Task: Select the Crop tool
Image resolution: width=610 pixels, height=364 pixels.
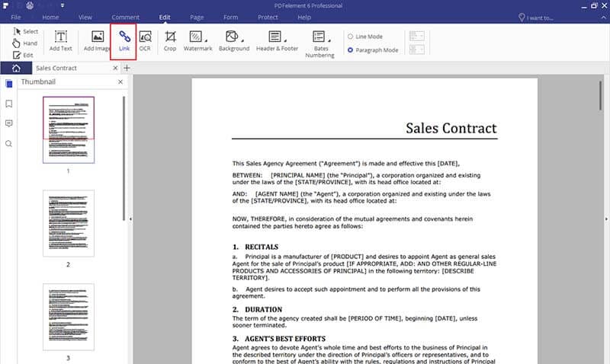Action: pyautogui.click(x=170, y=41)
